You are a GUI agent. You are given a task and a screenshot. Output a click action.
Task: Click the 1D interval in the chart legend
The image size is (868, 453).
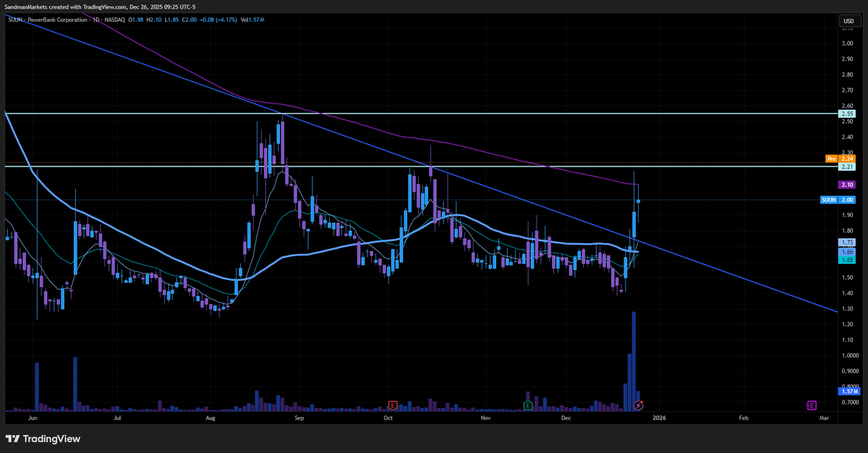97,19
